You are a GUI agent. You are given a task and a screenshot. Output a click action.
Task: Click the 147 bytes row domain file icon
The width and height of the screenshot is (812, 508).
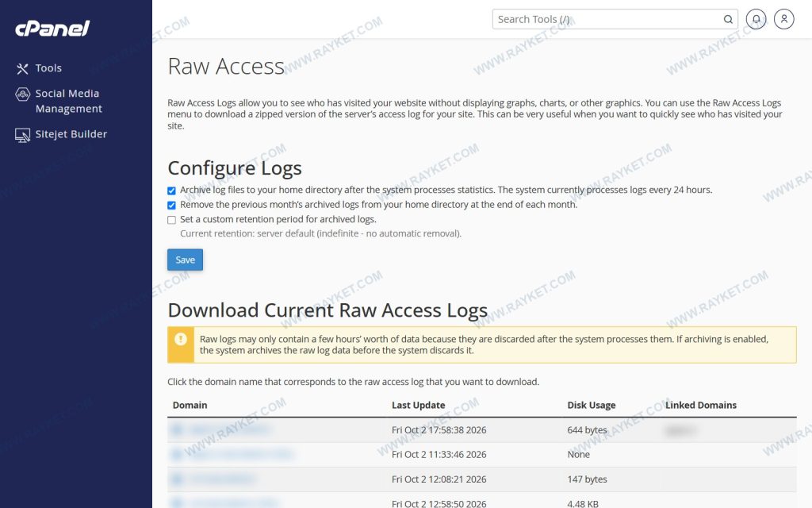coord(177,479)
